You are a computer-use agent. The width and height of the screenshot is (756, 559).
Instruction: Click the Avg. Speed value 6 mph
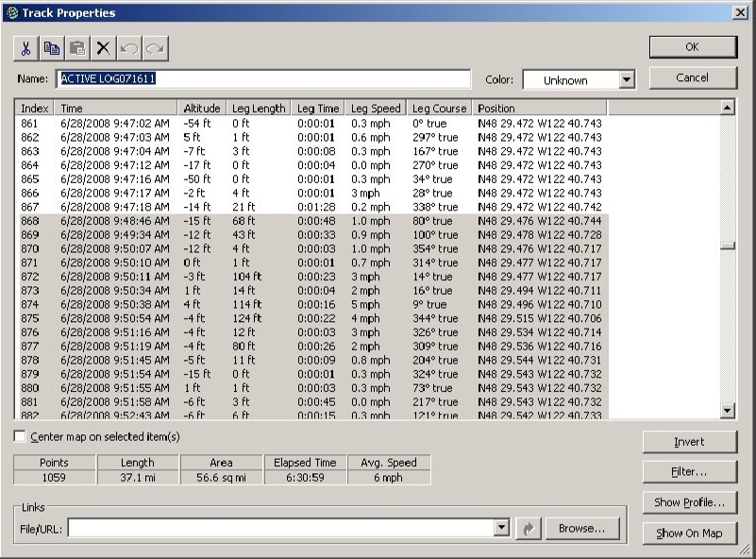pyautogui.click(x=389, y=478)
